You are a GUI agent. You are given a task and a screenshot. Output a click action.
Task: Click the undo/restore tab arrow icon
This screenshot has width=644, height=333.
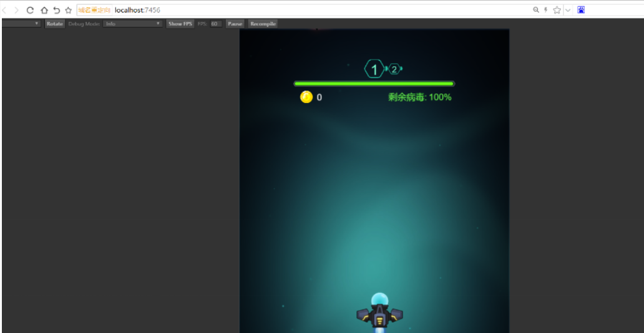click(56, 10)
